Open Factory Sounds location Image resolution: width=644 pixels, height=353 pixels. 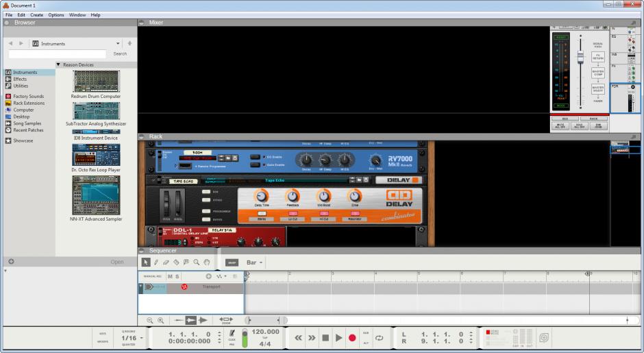click(x=28, y=96)
